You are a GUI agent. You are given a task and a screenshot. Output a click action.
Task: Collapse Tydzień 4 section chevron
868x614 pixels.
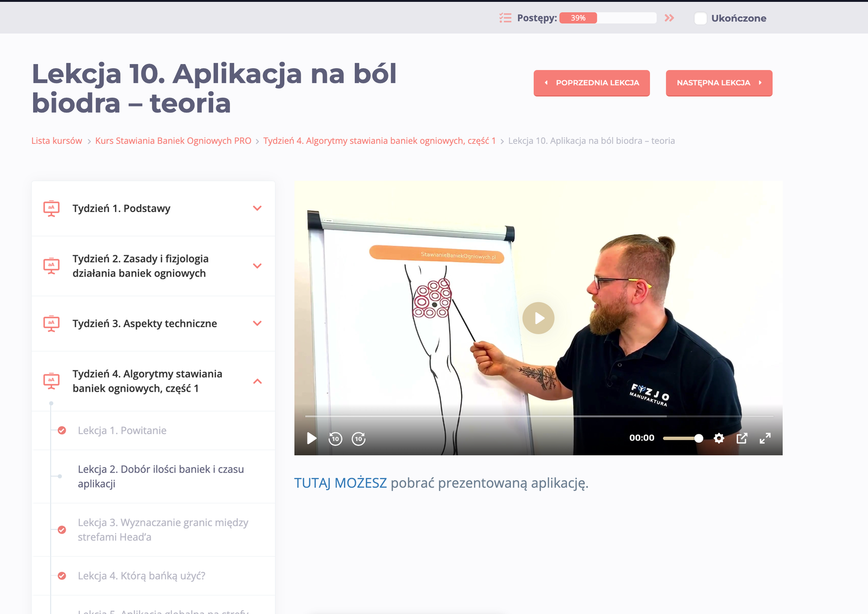pyautogui.click(x=257, y=381)
